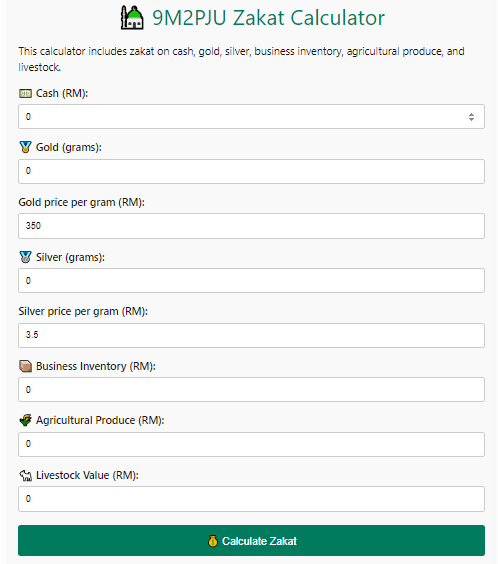Decrease cash value with the stepper down arrow
Viewport: 498px width, 564px height.
point(471,119)
